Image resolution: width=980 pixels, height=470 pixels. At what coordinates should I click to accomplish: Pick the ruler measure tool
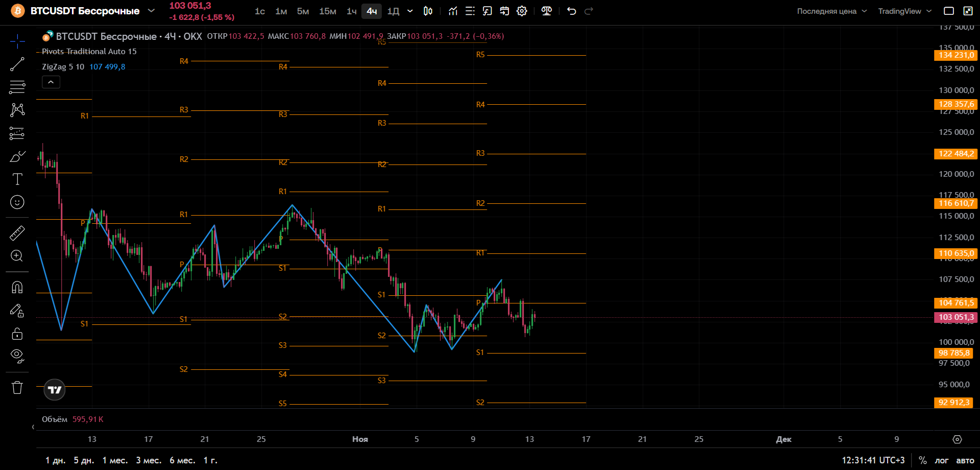[x=17, y=233]
